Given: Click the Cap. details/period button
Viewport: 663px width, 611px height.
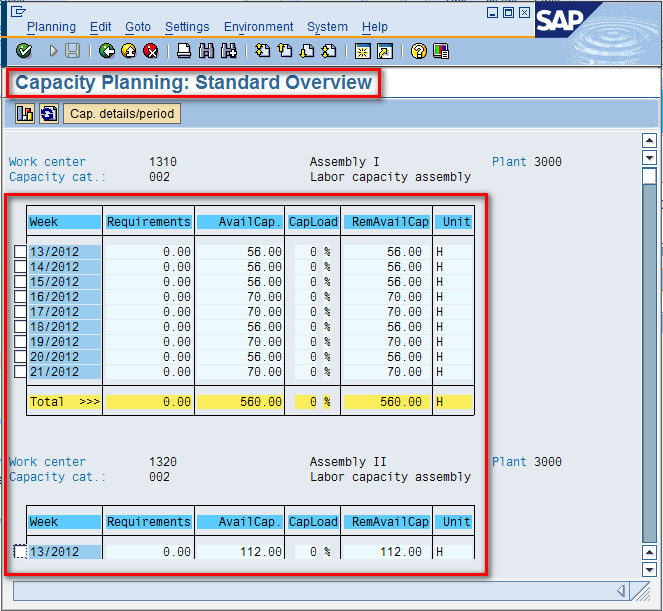Looking at the screenshot, I should click(x=122, y=114).
